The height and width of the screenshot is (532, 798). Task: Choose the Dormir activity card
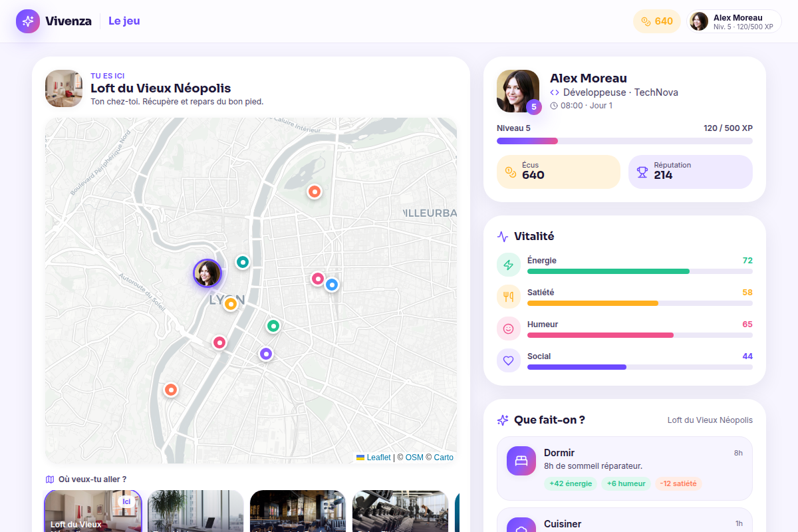coord(624,468)
